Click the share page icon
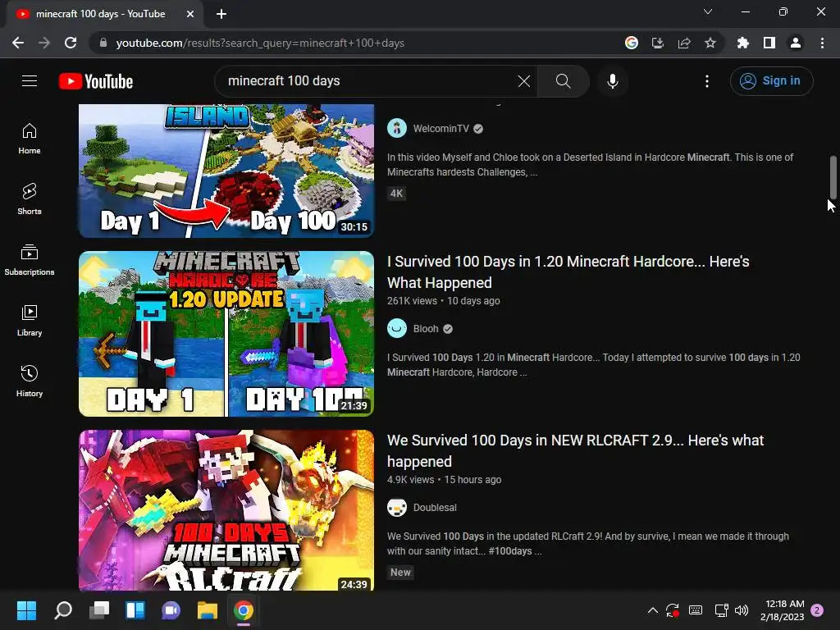The width and height of the screenshot is (840, 630). tap(684, 43)
